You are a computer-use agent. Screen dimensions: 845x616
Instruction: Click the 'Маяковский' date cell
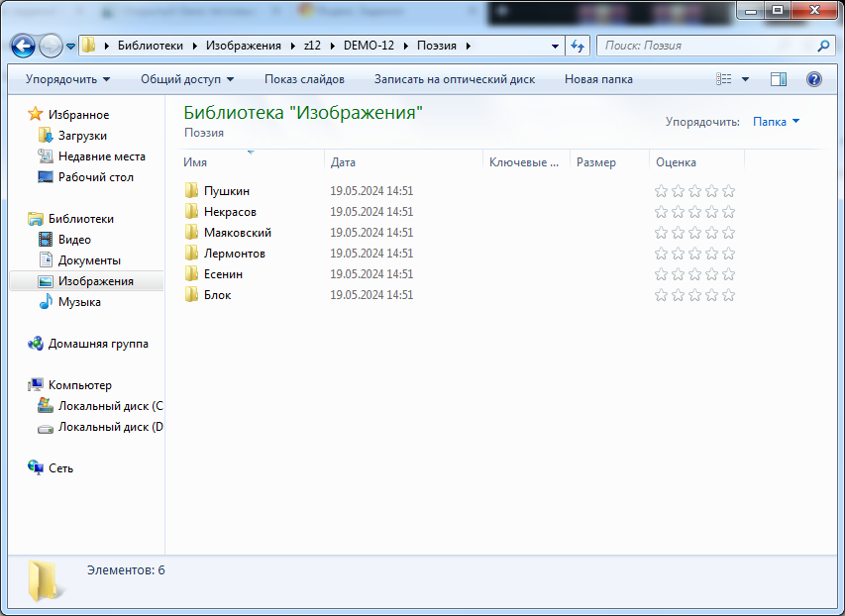(x=371, y=233)
